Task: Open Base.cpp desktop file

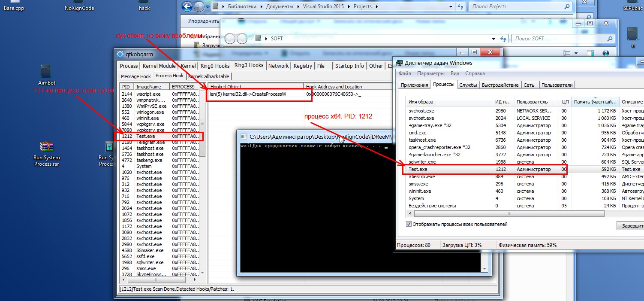Action: click(x=15, y=6)
